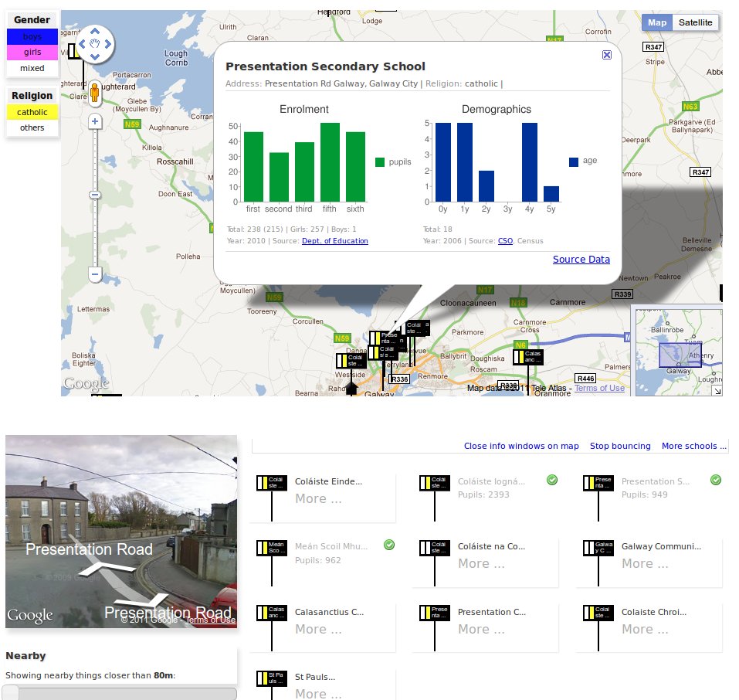The width and height of the screenshot is (739, 700).
Task: Pan the map up with arrow control
Action: pyautogui.click(x=95, y=32)
